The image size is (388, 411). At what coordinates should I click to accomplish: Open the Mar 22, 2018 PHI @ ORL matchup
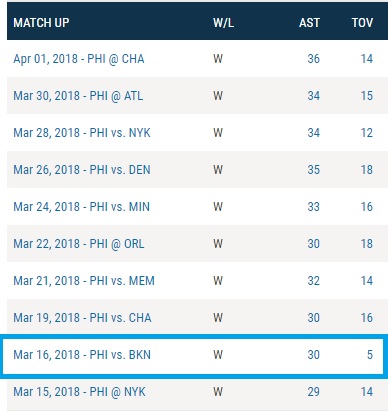[79, 244]
